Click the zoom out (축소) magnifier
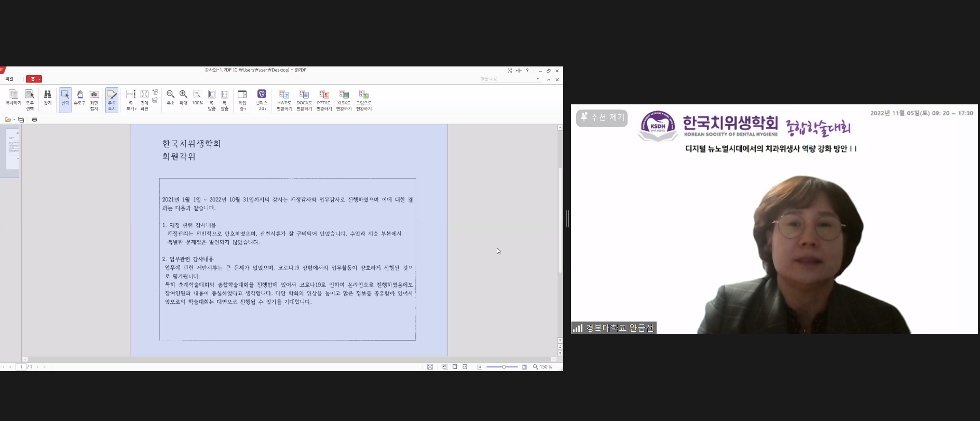This screenshot has width=980, height=421. pyautogui.click(x=170, y=98)
